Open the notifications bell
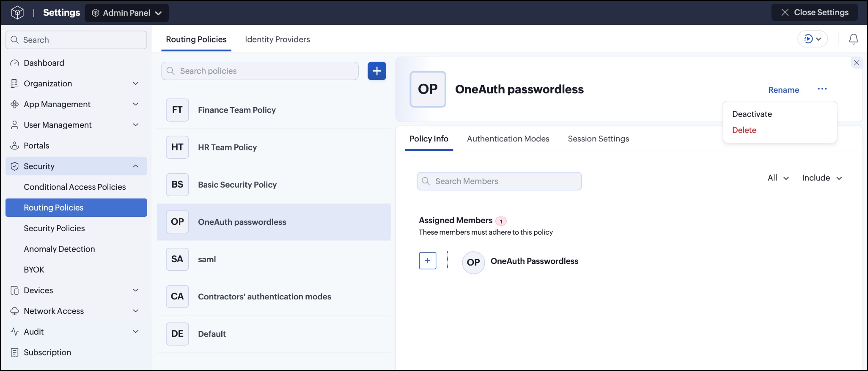Viewport: 868px width, 371px height. click(x=854, y=39)
